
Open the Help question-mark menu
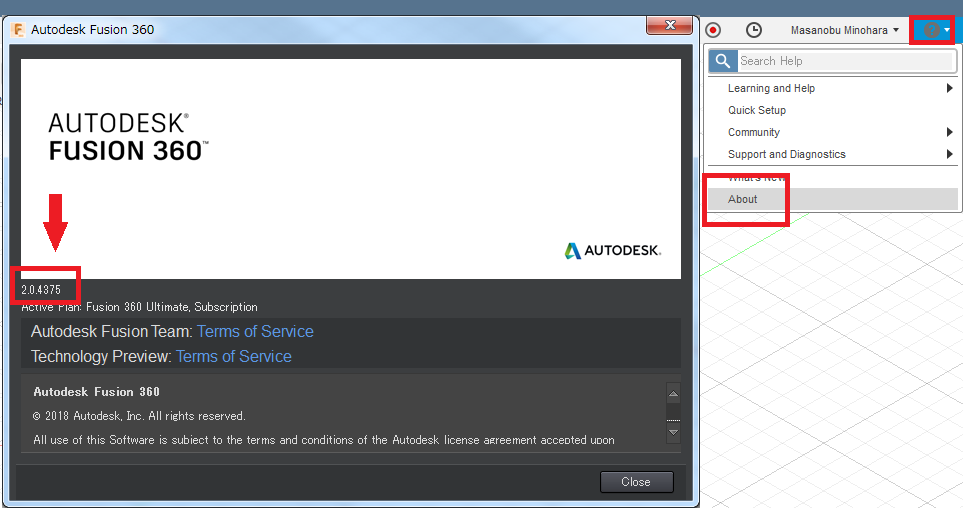(x=932, y=30)
